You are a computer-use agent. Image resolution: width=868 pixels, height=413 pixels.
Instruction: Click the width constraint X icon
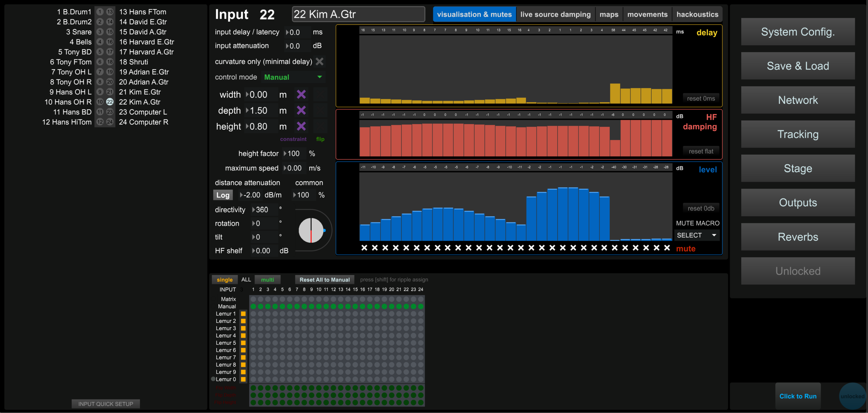(301, 95)
